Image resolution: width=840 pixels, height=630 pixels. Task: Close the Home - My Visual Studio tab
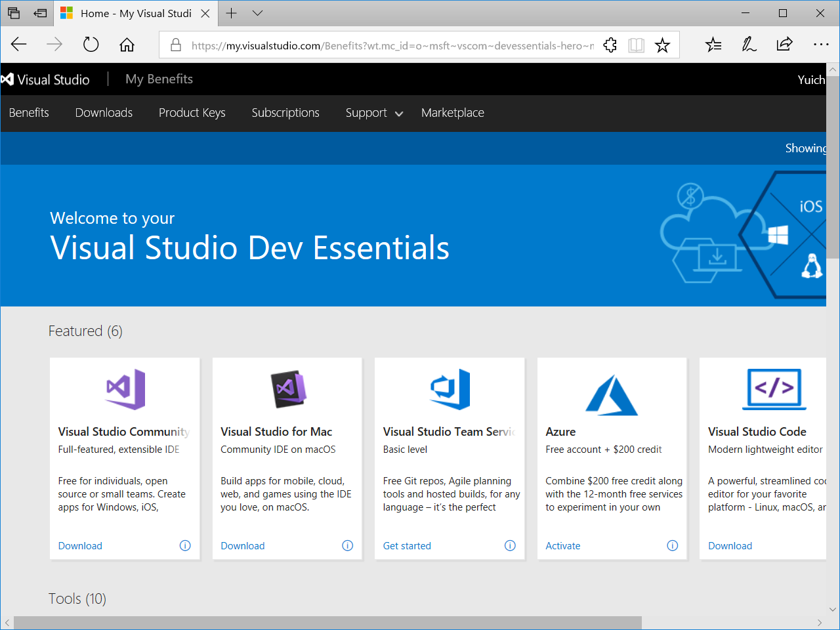coord(205,13)
